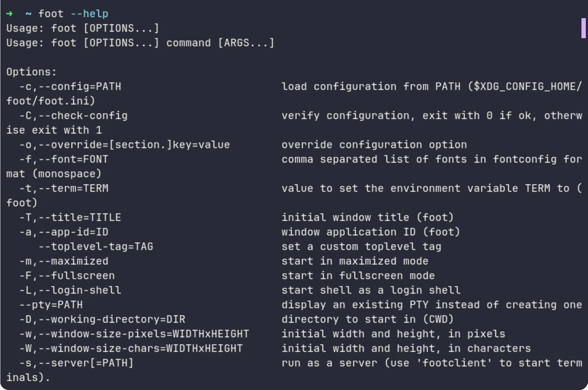Click the '-L,--login-shell' option text
588x390 pixels.
pos(70,290)
